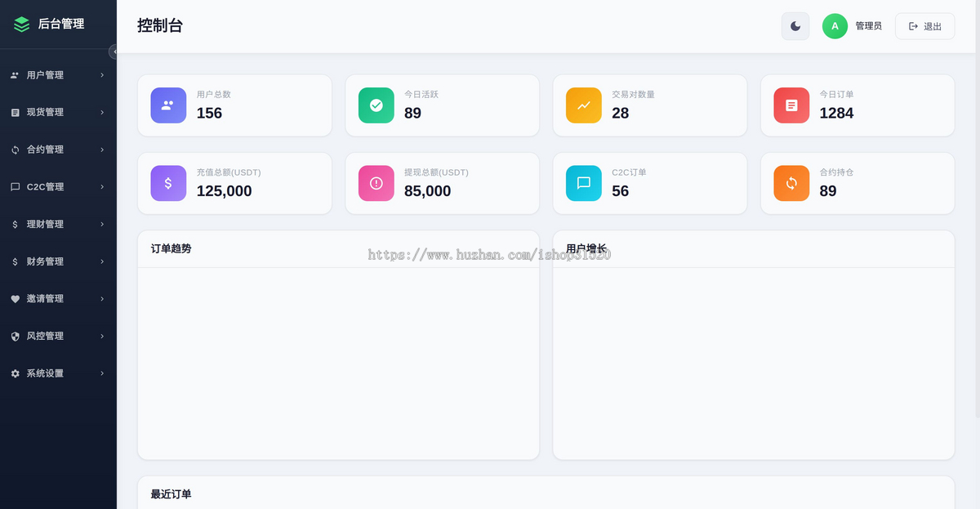Click the purple 充值总额 dollar icon
Screen dimensions: 980x509
pos(168,183)
